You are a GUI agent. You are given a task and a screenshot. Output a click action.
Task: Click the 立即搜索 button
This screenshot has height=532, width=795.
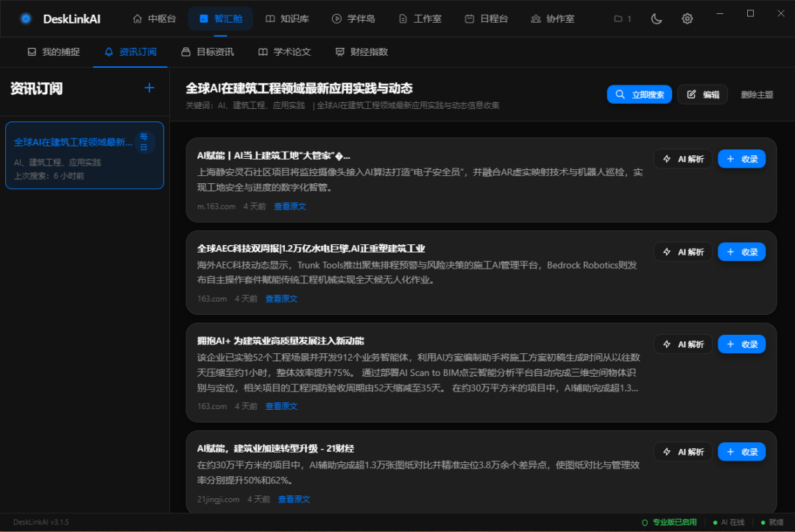640,94
